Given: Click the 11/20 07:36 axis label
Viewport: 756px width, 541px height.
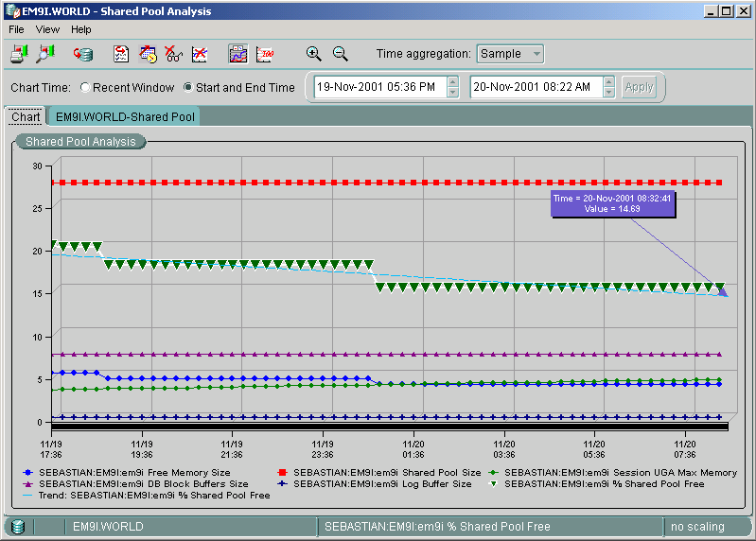Looking at the screenshot, I should tap(685, 449).
